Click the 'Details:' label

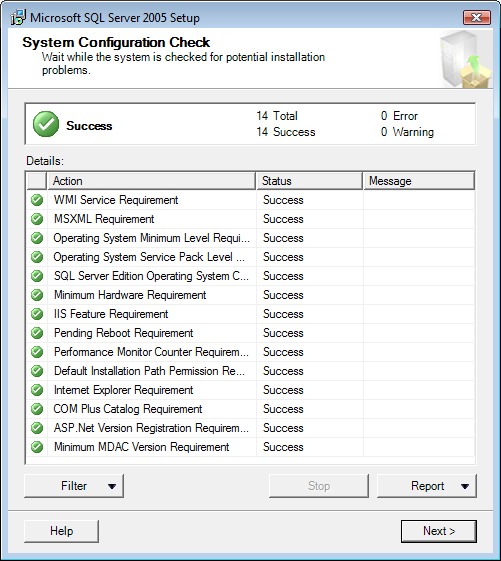pos(45,161)
